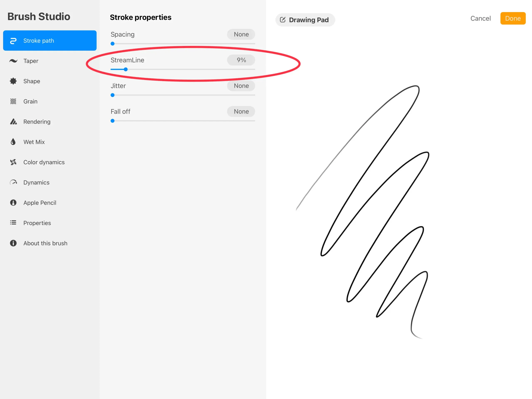
Task: Open the Color dynamics settings
Action: (x=44, y=162)
